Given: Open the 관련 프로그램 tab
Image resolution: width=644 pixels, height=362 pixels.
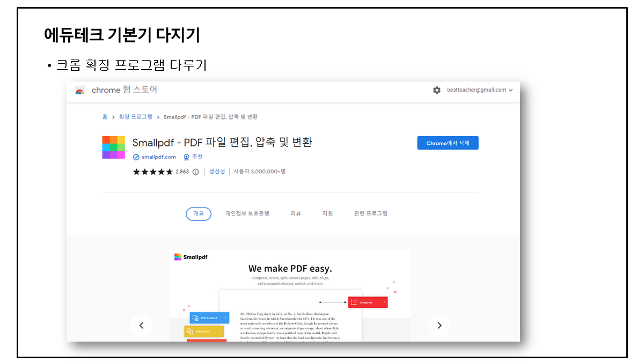Looking at the screenshot, I should 371,213.
